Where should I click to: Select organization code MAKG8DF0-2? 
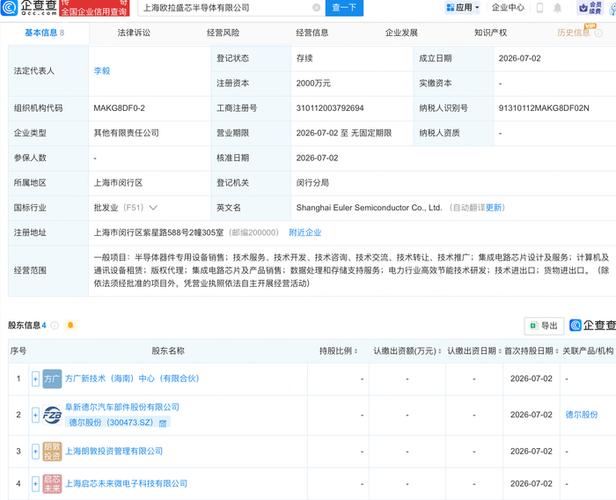click(x=119, y=108)
